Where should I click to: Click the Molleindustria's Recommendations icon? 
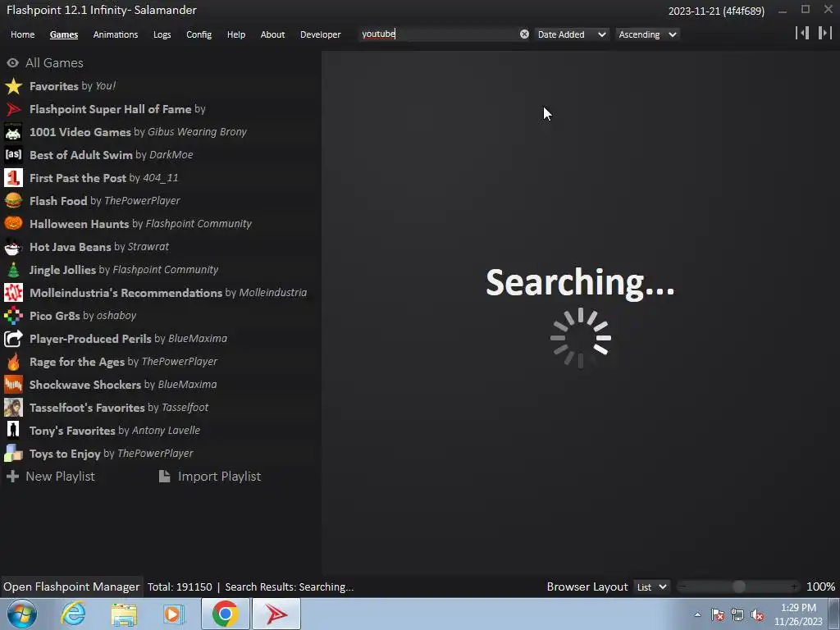(13, 293)
